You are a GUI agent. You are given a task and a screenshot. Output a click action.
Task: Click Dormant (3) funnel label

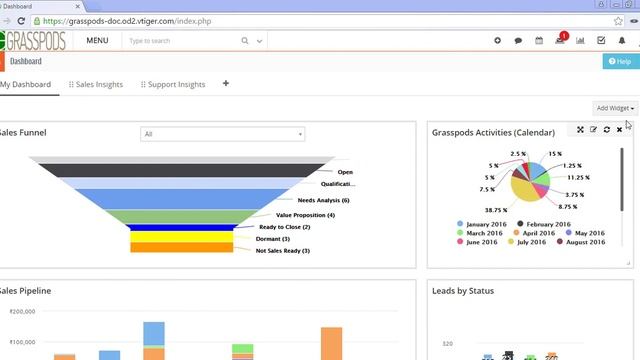[x=273, y=239]
